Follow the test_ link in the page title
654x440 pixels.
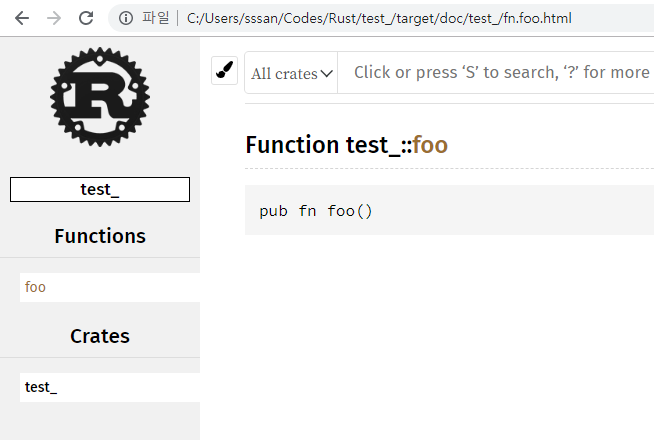[x=372, y=145]
